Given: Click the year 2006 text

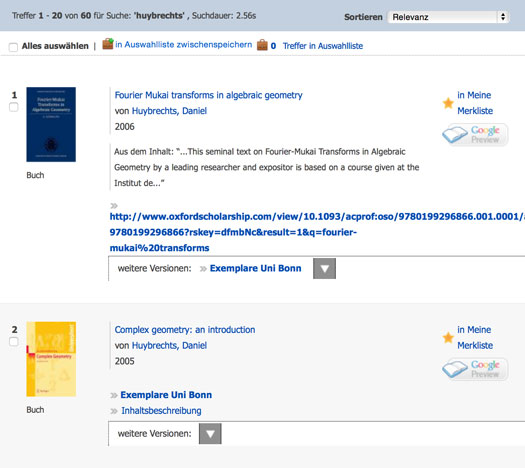Looking at the screenshot, I should [x=124, y=127].
